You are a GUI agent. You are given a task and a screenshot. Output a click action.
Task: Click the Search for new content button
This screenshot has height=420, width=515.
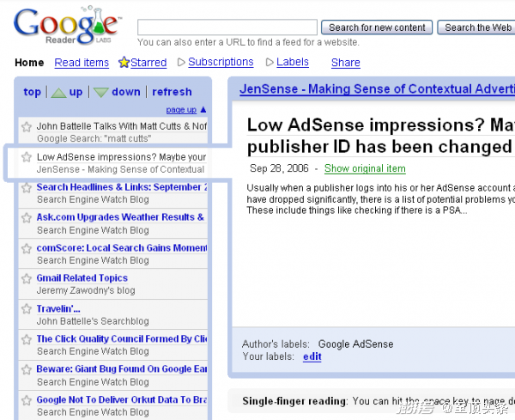tap(377, 27)
